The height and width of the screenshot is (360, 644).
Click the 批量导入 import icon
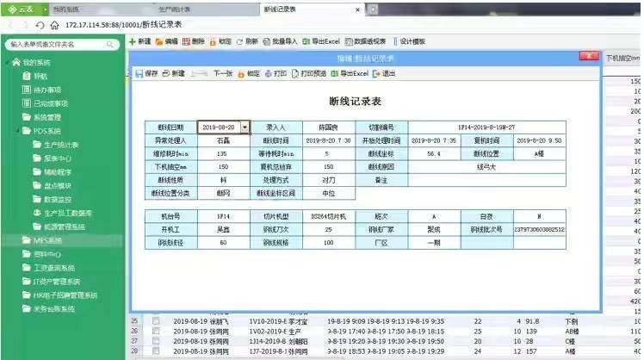[267, 41]
